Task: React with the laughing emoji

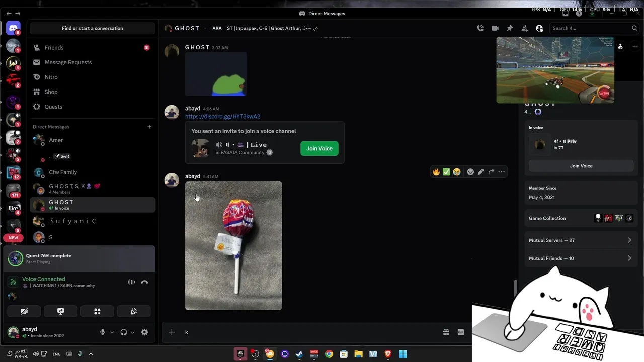Action: (x=457, y=172)
